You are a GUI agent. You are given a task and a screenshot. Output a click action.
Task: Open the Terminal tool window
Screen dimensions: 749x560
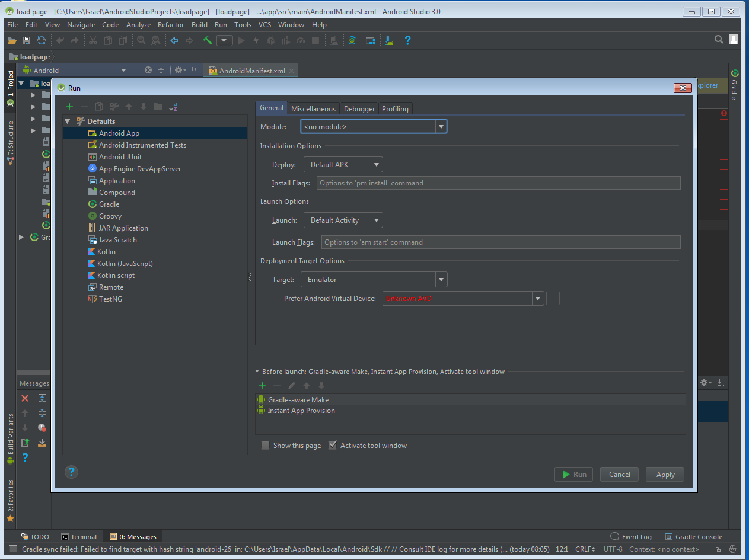point(79,537)
